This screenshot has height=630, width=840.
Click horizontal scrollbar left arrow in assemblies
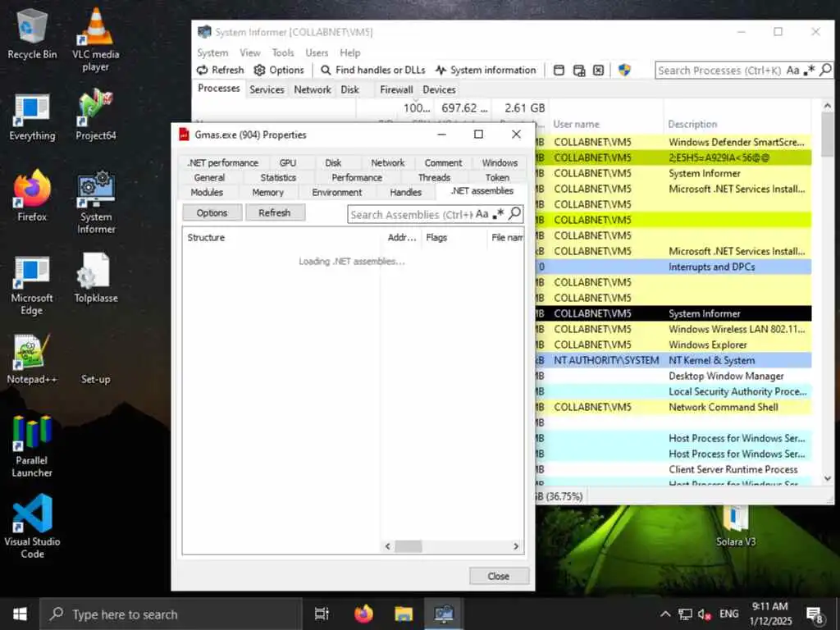[x=388, y=546]
